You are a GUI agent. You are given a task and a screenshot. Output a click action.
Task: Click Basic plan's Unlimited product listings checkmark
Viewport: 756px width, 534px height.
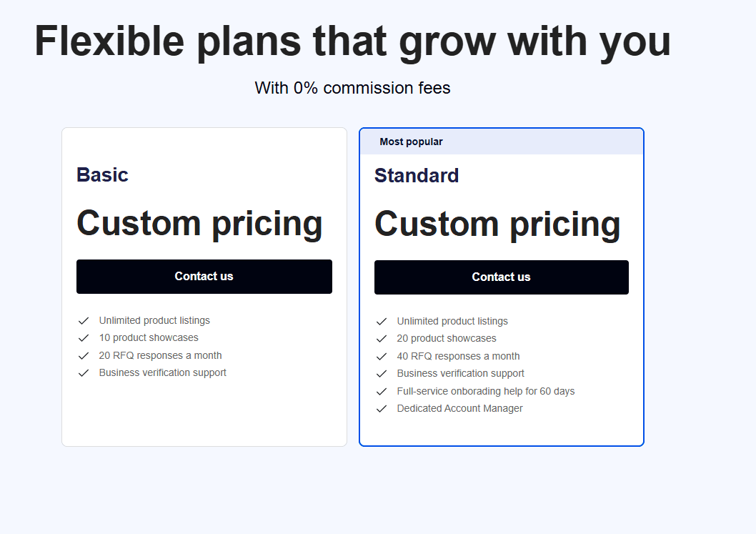84,321
